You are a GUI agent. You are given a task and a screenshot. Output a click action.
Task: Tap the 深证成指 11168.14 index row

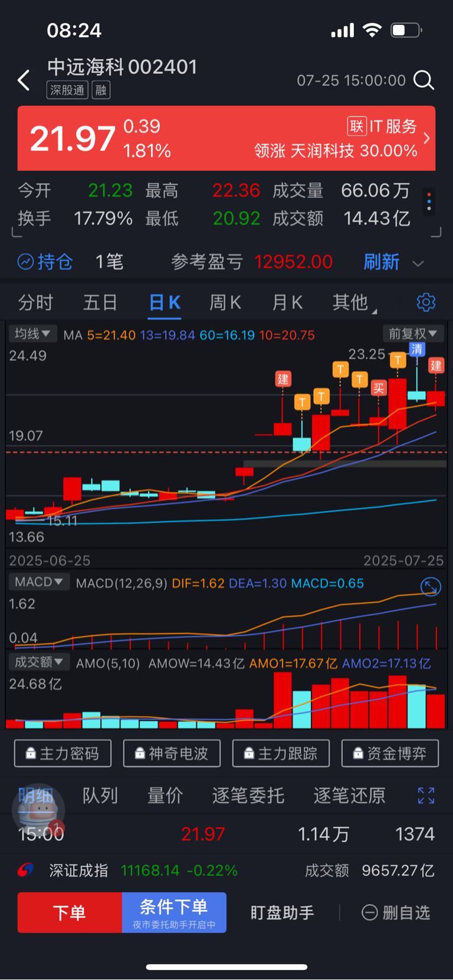(x=143, y=870)
